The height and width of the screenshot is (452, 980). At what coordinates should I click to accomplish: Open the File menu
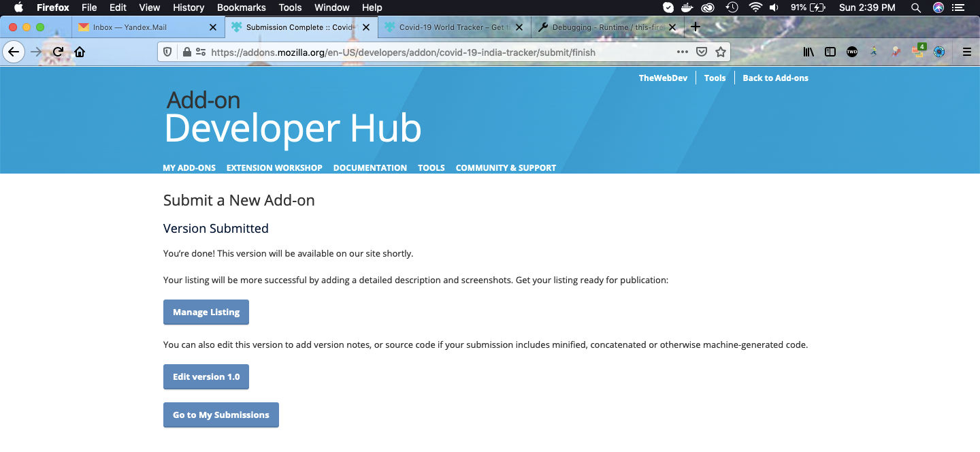[x=89, y=7]
